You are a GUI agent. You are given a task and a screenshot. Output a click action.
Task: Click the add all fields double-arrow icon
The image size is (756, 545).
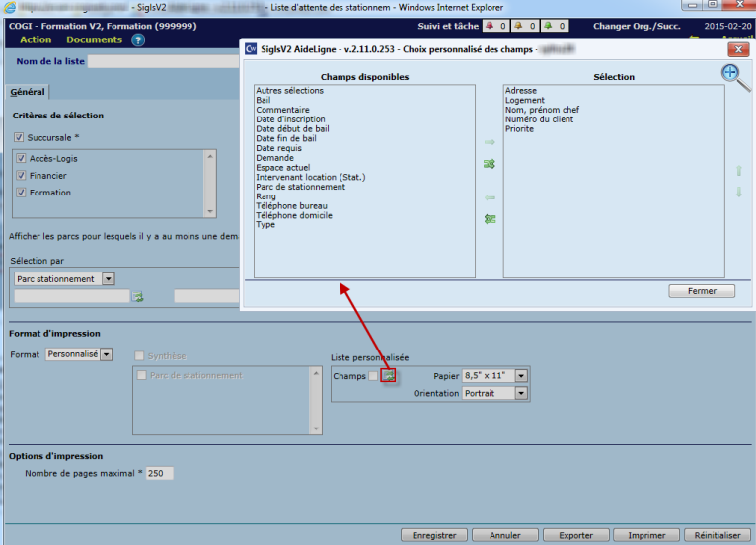pos(490,164)
